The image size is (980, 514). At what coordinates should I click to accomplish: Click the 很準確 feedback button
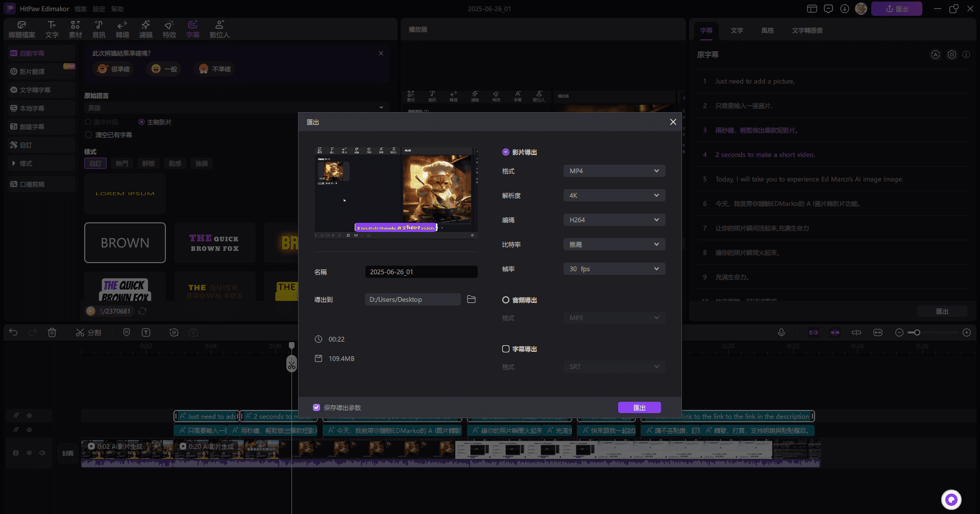(x=113, y=69)
